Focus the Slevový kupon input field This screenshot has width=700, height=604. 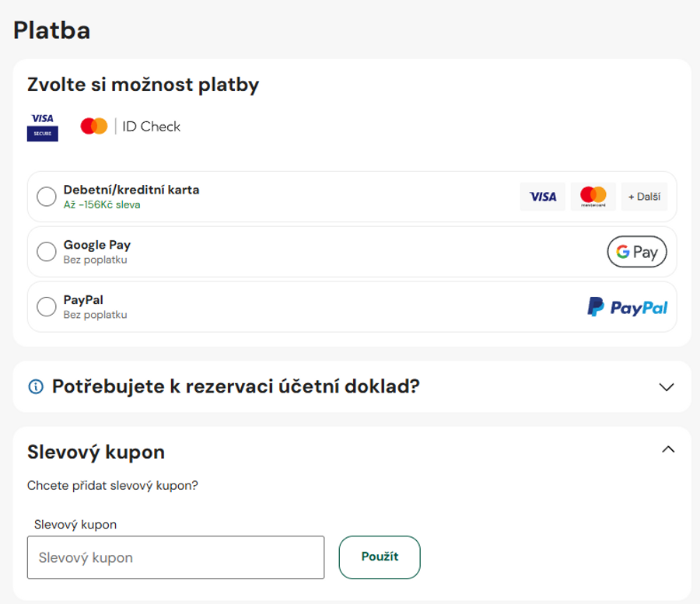pyautogui.click(x=176, y=557)
